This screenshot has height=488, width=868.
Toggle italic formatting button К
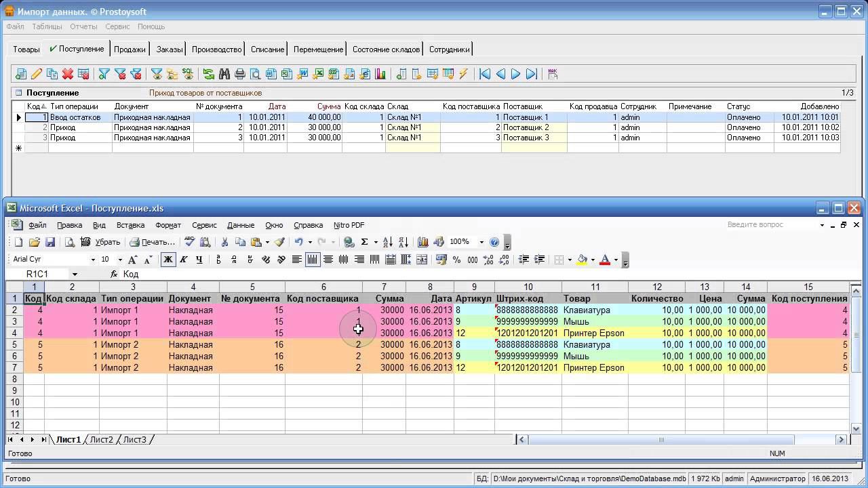pos(183,260)
